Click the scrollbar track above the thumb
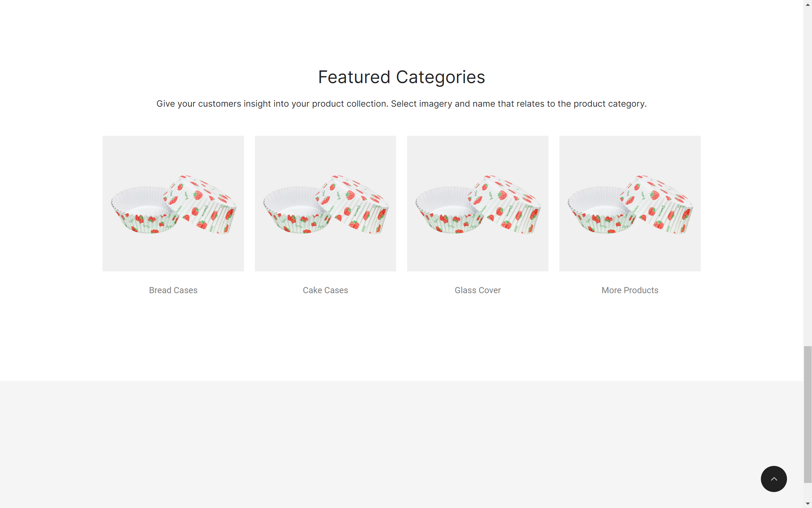Image resolution: width=812 pixels, height=508 pixels. pyautogui.click(x=808, y=181)
